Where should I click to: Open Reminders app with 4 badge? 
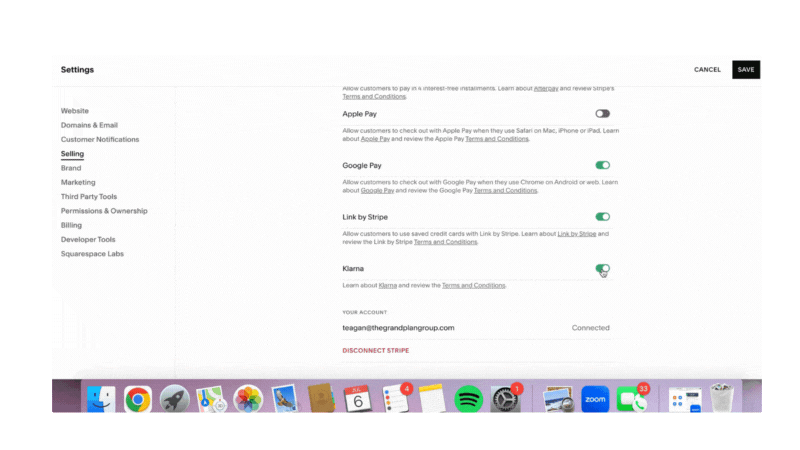[396, 398]
